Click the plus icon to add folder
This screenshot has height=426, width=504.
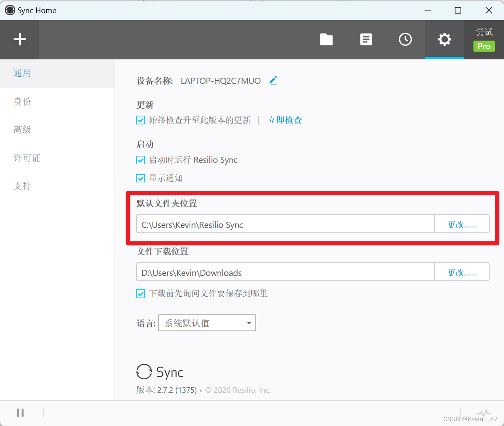click(x=20, y=40)
